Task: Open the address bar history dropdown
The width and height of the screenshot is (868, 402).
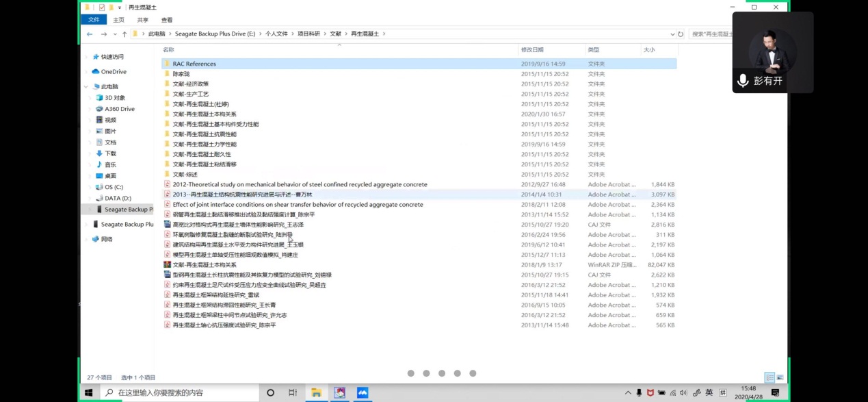Action: [672, 34]
